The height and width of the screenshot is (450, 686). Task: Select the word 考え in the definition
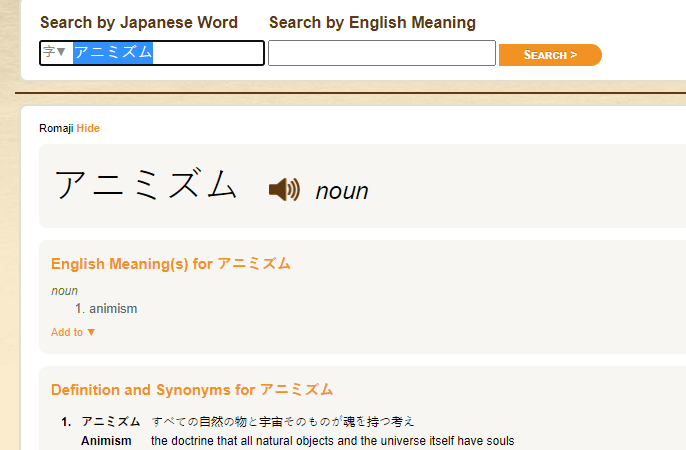point(402,422)
